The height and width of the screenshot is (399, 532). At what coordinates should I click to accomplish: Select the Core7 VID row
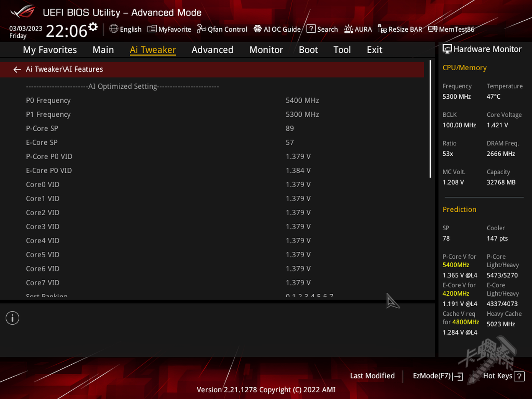click(x=212, y=283)
